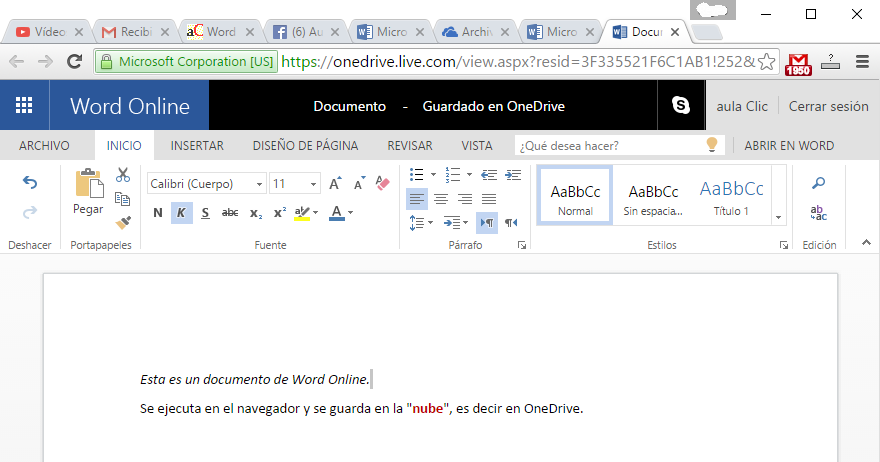Toggle superscript formatting
The height and width of the screenshot is (462, 880).
point(279,213)
